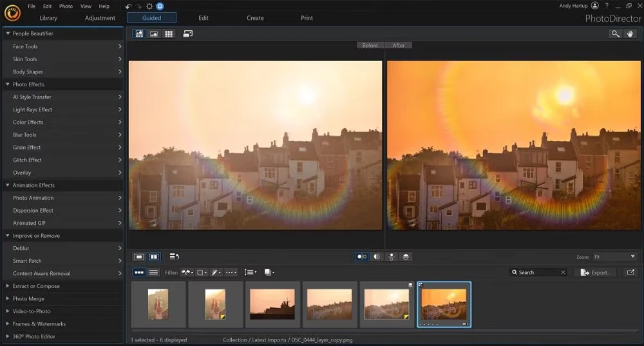Select the hand pan tool
This screenshot has height=346, width=644.
(x=630, y=34)
